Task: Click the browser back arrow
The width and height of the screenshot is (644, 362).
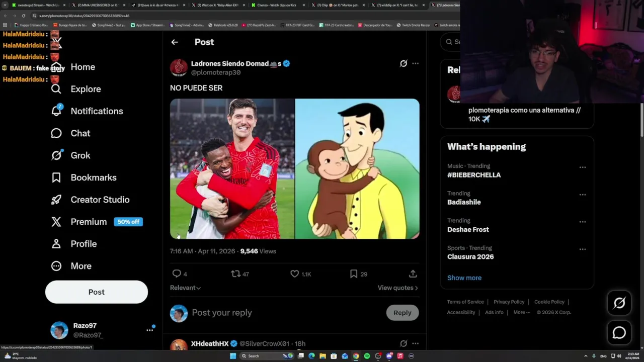Action: [5, 16]
